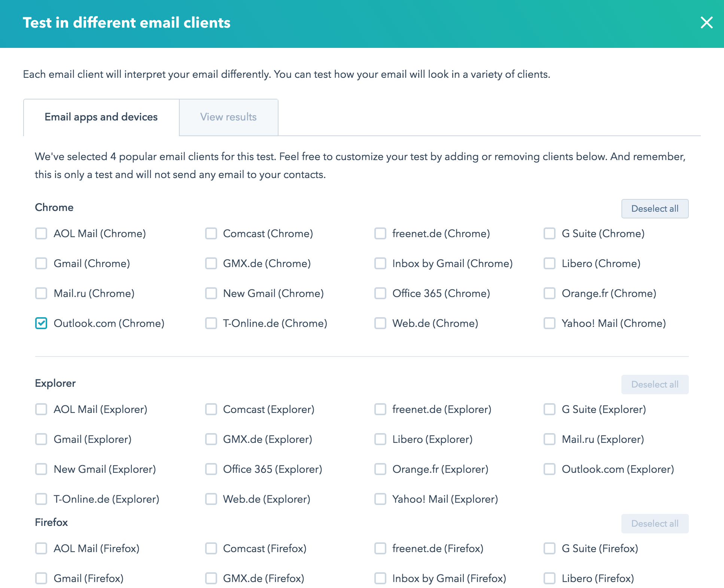
Task: Click Deselect all for Firefox section
Action: (x=655, y=524)
